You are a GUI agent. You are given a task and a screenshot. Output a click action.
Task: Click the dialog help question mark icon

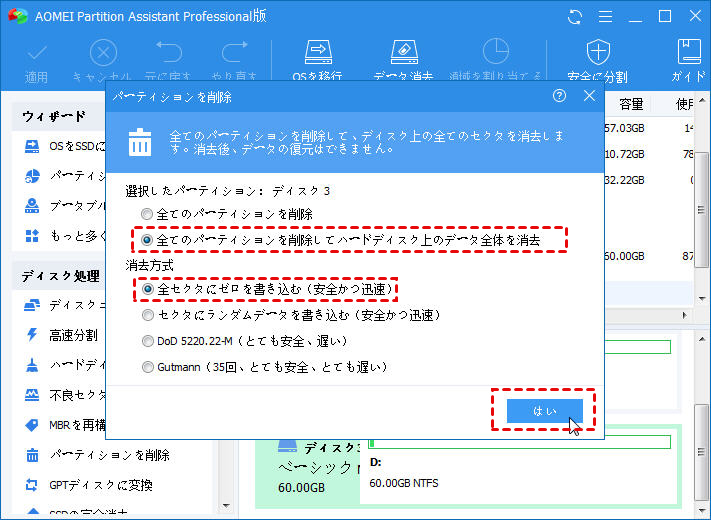[559, 96]
